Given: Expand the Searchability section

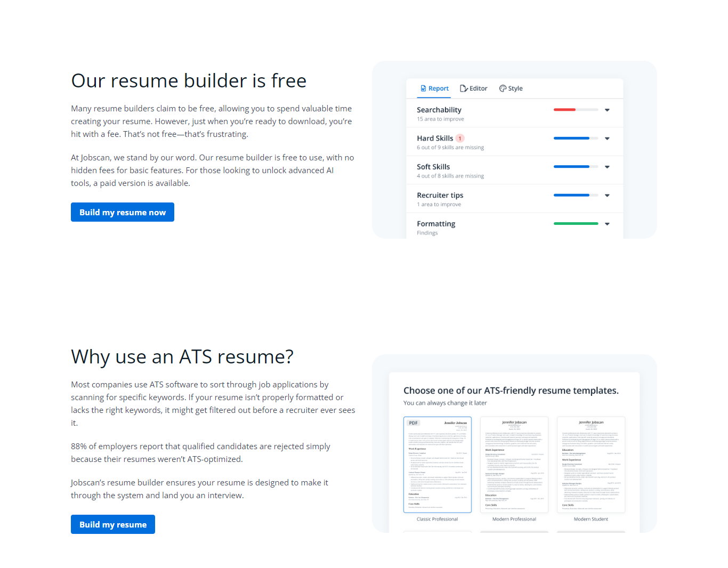Looking at the screenshot, I should click(607, 110).
